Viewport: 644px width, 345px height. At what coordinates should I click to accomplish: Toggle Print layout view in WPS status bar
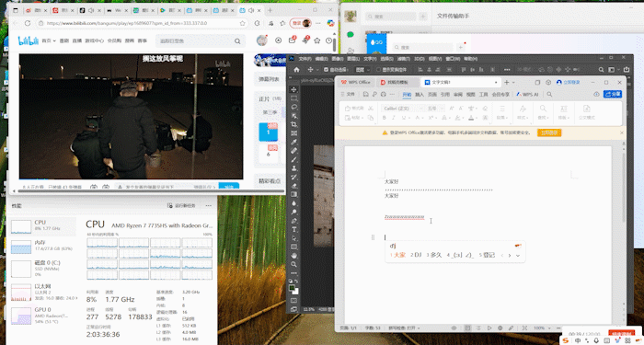tap(467, 328)
